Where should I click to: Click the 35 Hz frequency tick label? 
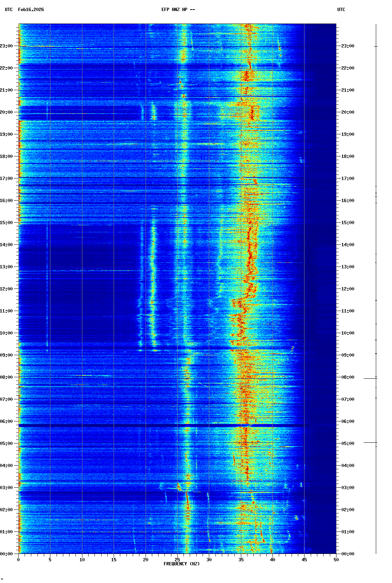(241, 559)
